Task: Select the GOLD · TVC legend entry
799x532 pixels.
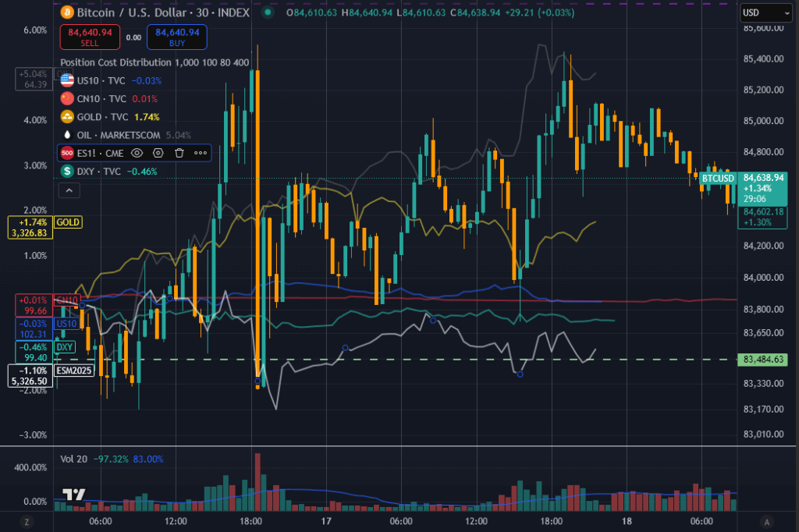Action: (x=110, y=117)
